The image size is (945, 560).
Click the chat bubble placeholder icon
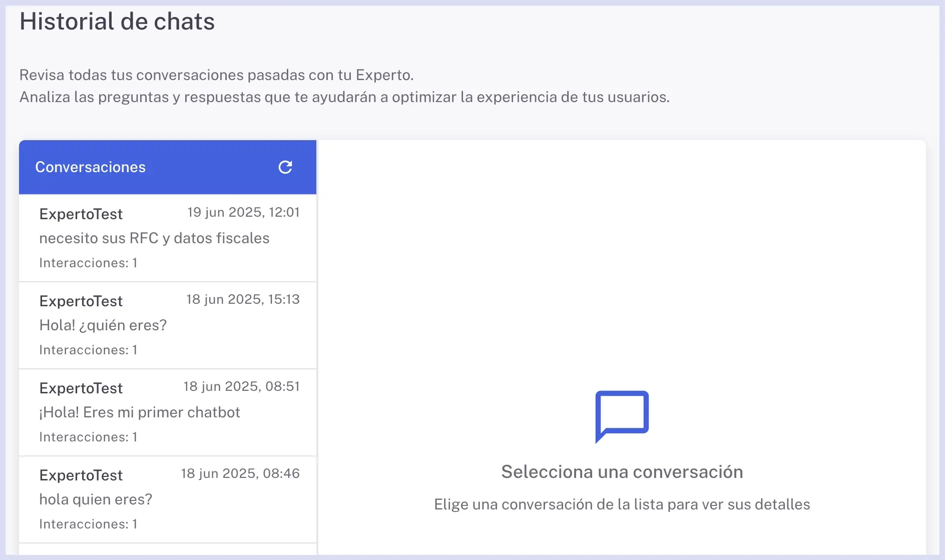[x=622, y=416]
